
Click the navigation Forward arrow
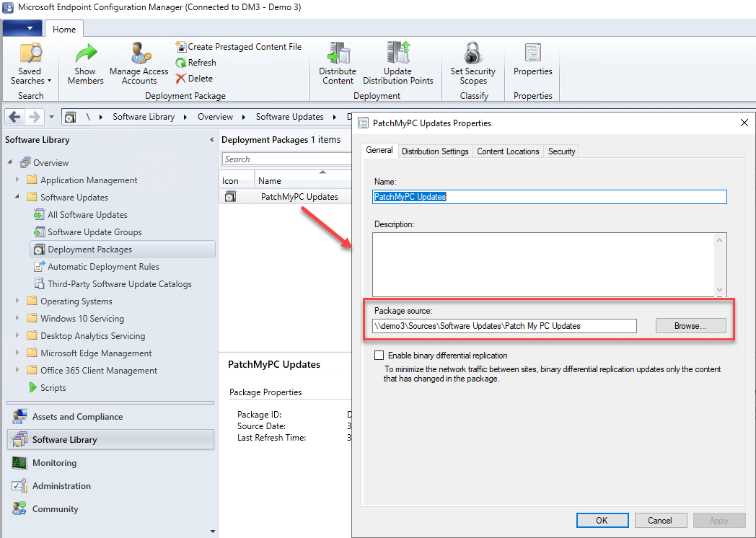[34, 117]
